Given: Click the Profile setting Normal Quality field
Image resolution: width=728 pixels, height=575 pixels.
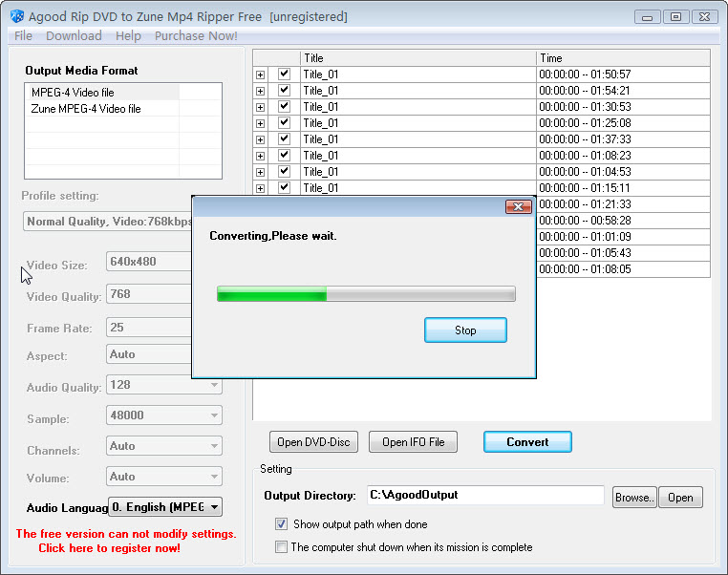Looking at the screenshot, I should coord(107,222).
